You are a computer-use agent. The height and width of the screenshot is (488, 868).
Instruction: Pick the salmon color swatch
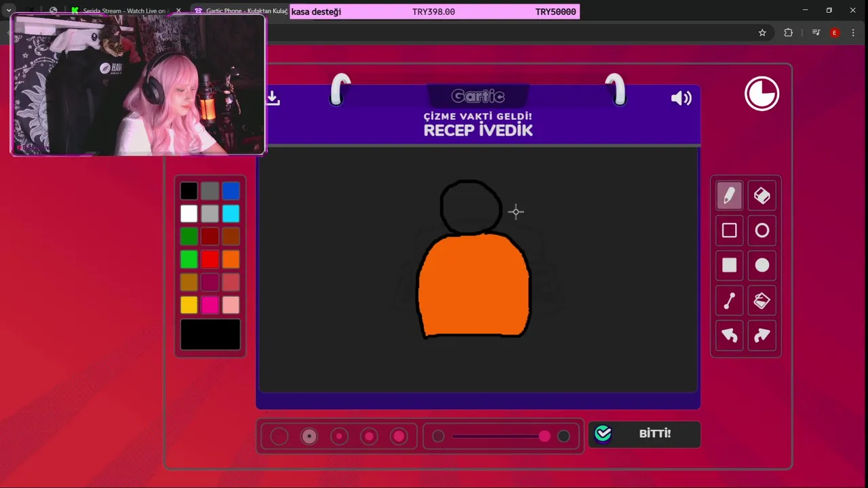pyautogui.click(x=231, y=282)
